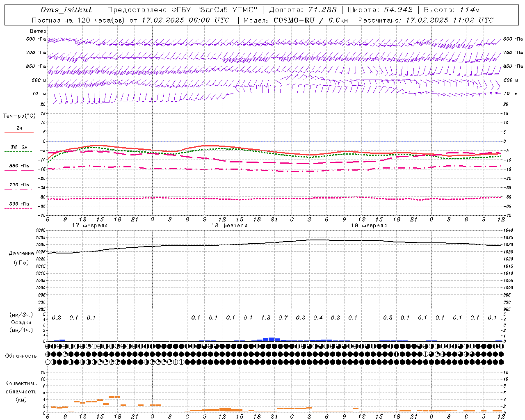Click the '850 гПа' temperature legend entry

click(19, 166)
